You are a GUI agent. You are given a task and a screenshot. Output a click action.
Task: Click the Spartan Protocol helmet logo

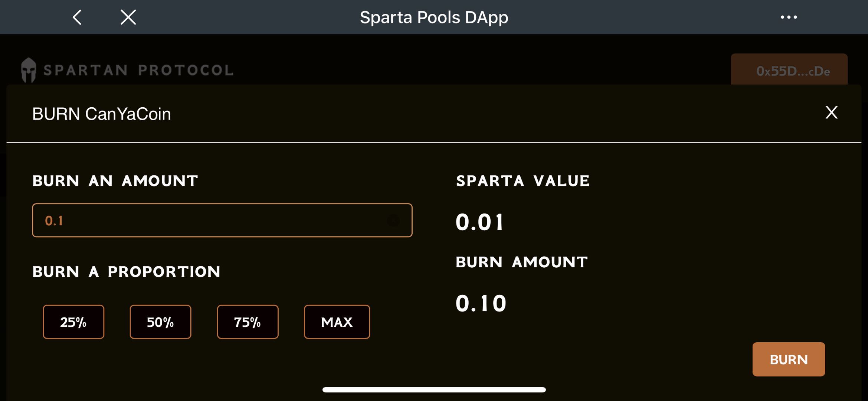coord(28,70)
